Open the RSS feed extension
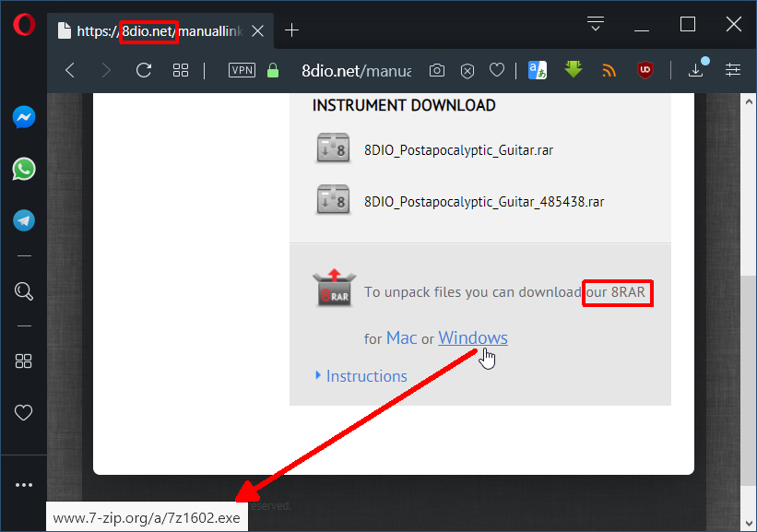This screenshot has height=532, width=757. pos(609,71)
